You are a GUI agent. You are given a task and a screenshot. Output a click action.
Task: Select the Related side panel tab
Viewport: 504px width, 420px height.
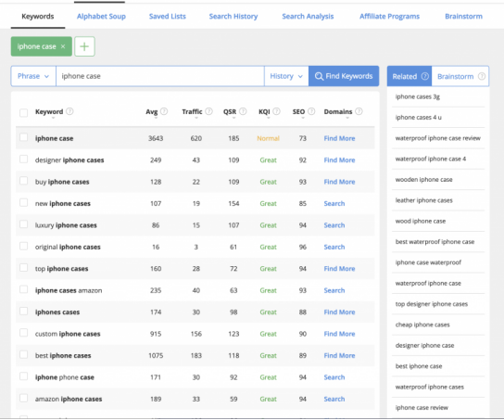pyautogui.click(x=409, y=76)
